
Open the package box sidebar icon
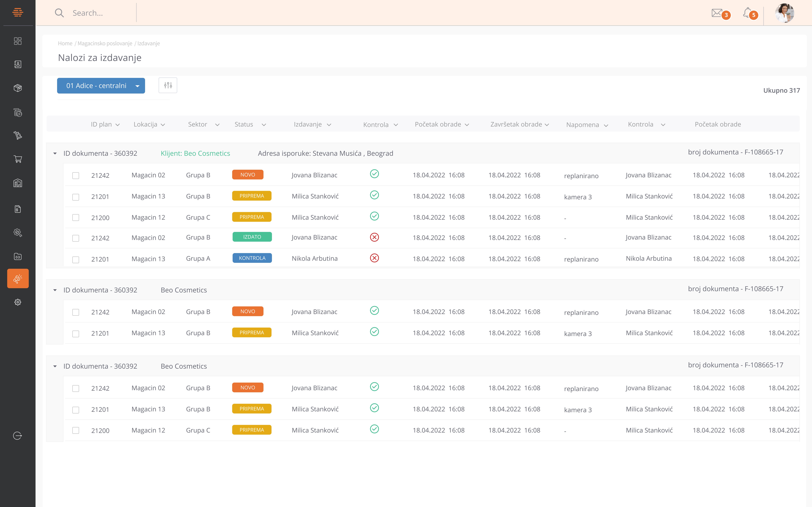coord(18,88)
